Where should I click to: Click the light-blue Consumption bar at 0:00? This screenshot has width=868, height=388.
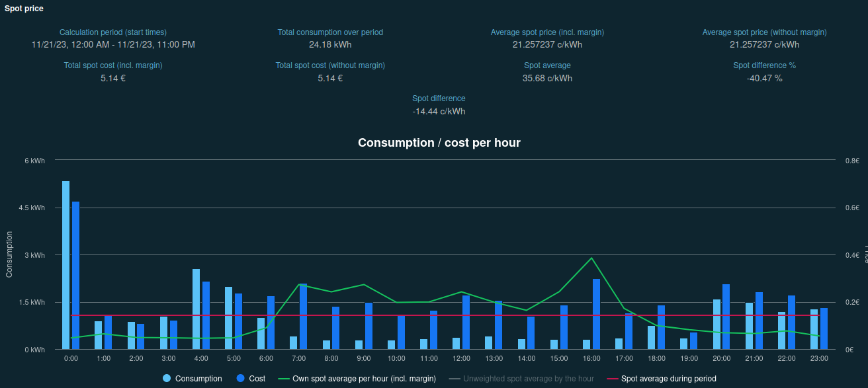pos(65,264)
